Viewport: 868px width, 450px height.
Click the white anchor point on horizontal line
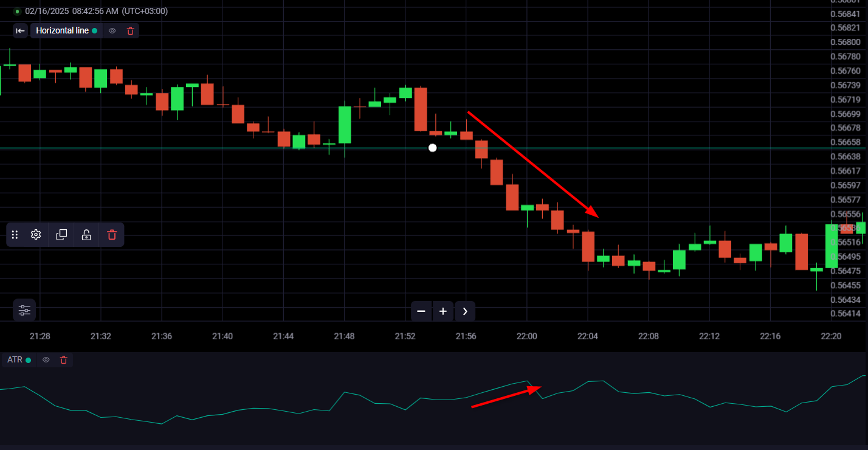(x=432, y=148)
